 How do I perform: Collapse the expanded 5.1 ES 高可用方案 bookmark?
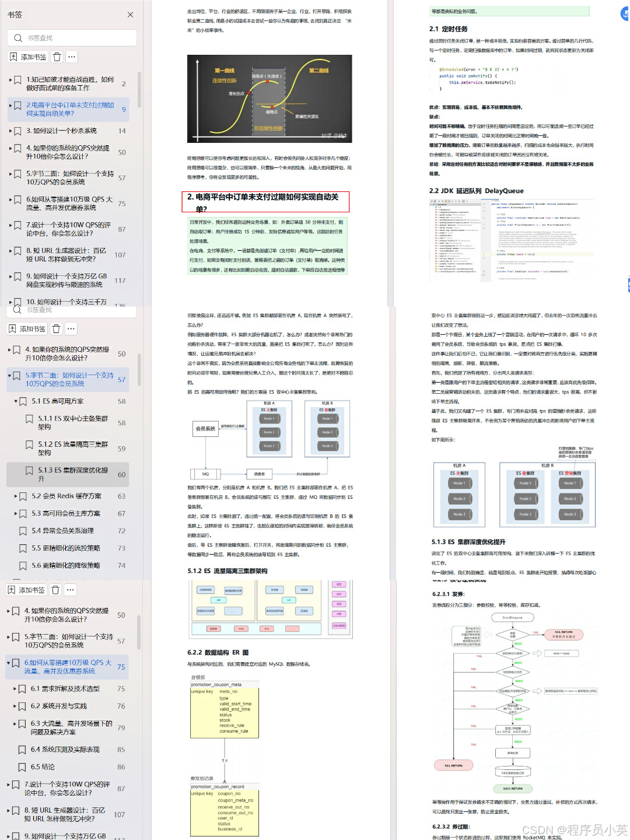[16, 401]
